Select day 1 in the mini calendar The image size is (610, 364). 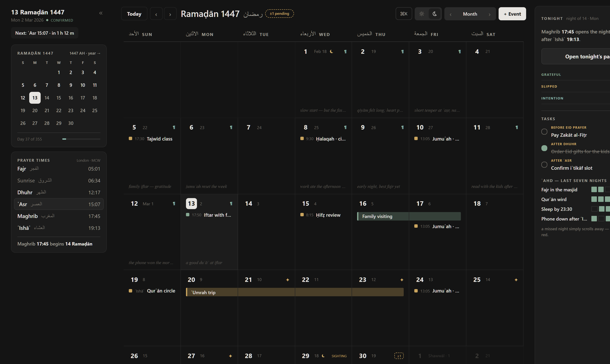click(x=59, y=72)
